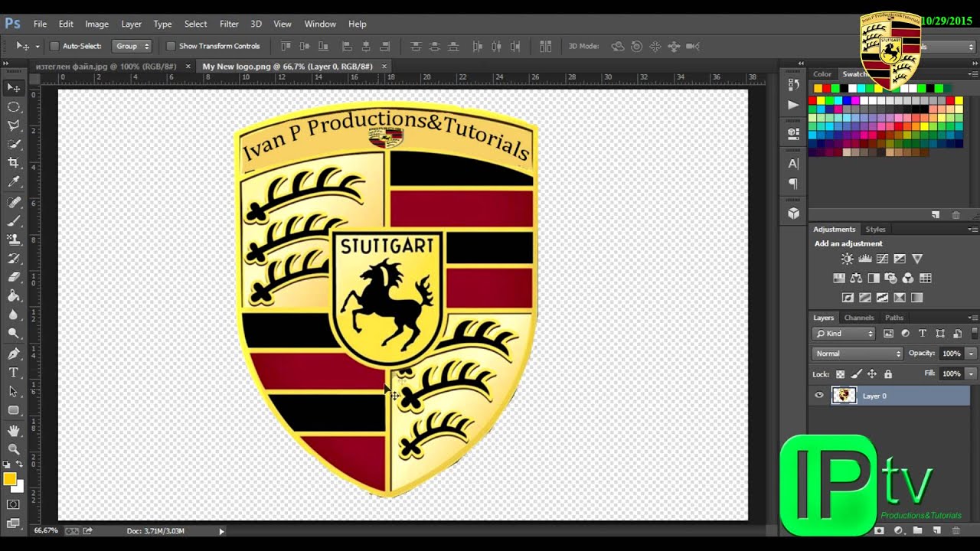Select the Path Selection tool
This screenshot has width=980, height=551.
click(x=14, y=391)
